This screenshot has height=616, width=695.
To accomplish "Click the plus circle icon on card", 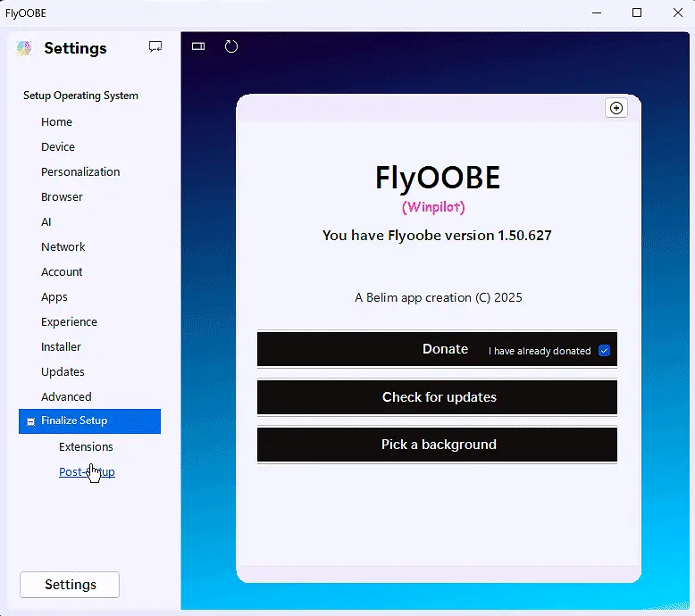I will click(616, 108).
